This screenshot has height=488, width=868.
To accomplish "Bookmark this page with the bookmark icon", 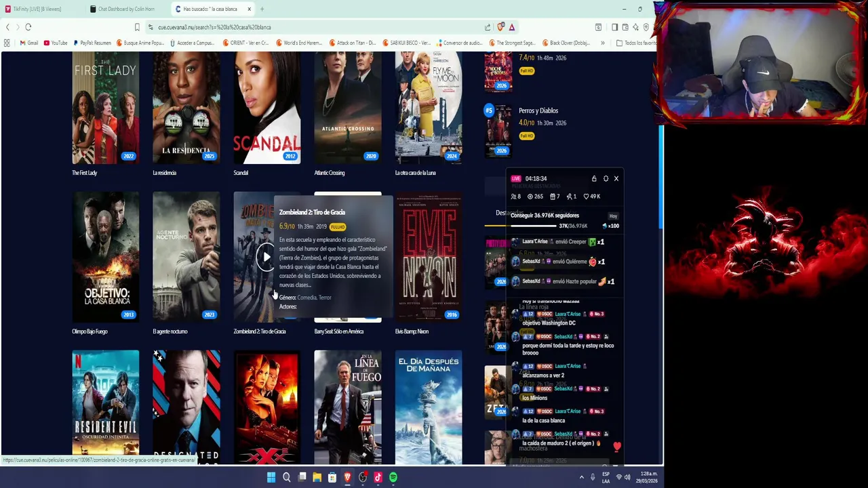I will click(x=137, y=27).
